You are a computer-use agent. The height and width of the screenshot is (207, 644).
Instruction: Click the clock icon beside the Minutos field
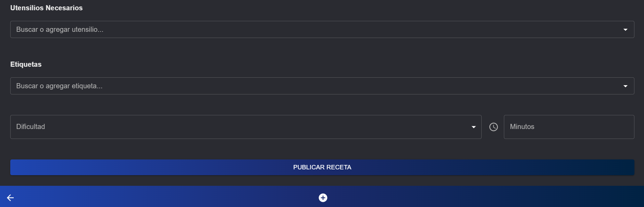pyautogui.click(x=493, y=127)
